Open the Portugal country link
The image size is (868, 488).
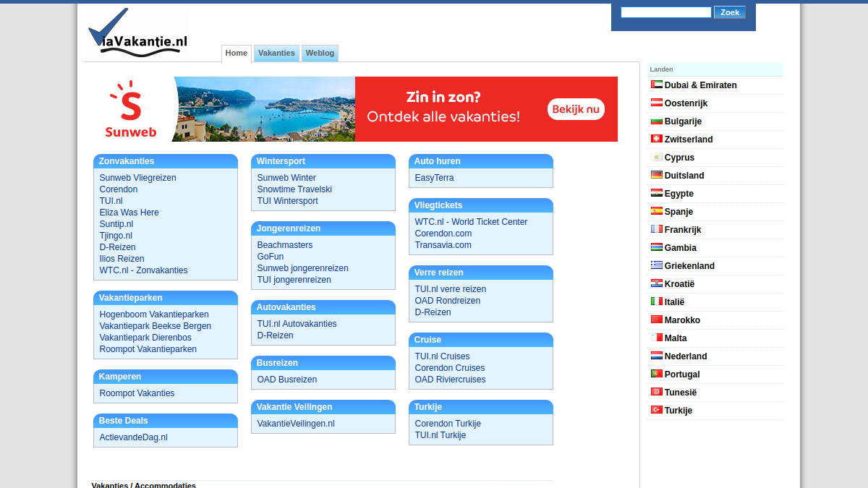click(682, 374)
